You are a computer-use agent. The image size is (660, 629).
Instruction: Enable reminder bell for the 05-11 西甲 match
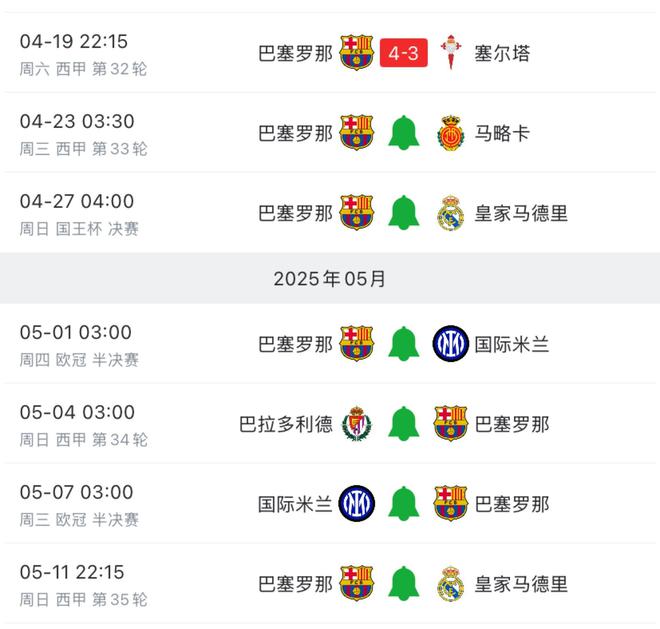[x=404, y=584]
